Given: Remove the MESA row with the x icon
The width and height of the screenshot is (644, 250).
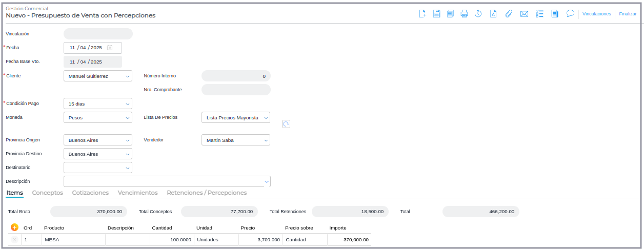Looking at the screenshot, I should [14, 240].
